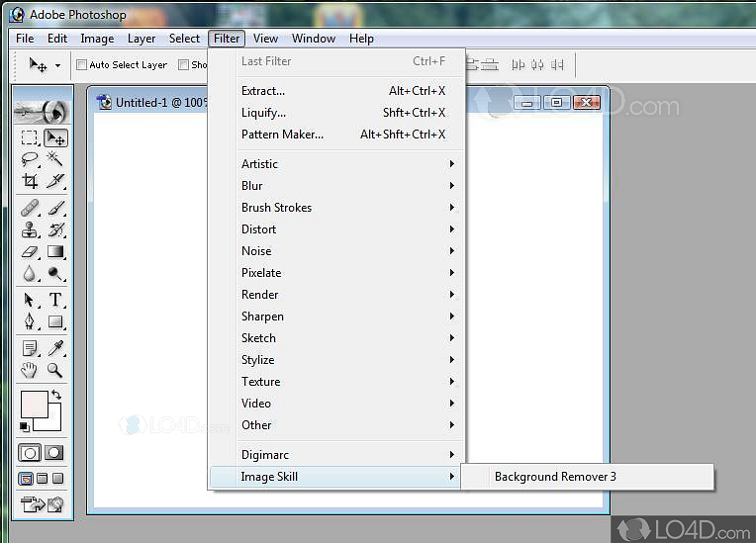Choose Pattern Maker... filter
The image size is (756, 543).
336,135
